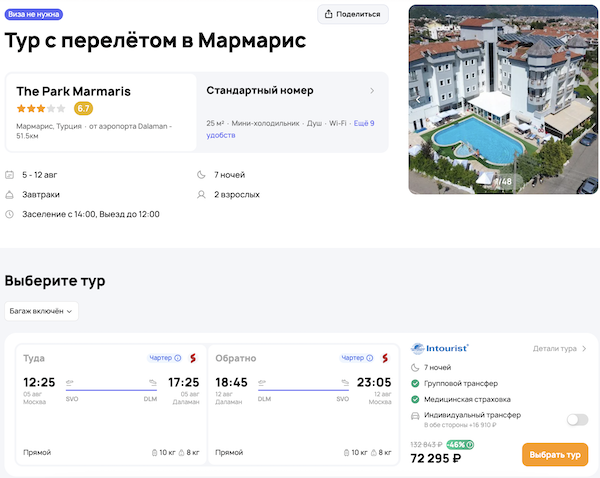Click the calendar icon beside 5 - 12 авг
The width and height of the screenshot is (600, 478).
10,175
